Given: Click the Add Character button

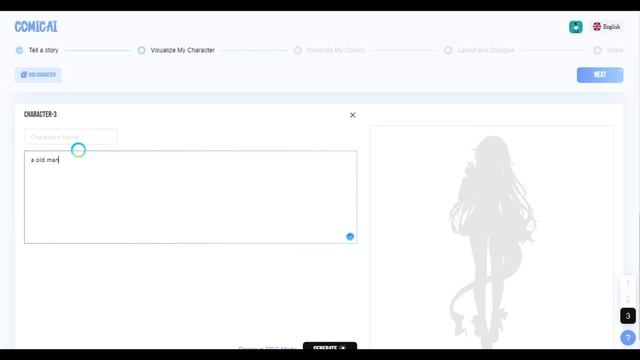Looking at the screenshot, I should click(x=38, y=75).
